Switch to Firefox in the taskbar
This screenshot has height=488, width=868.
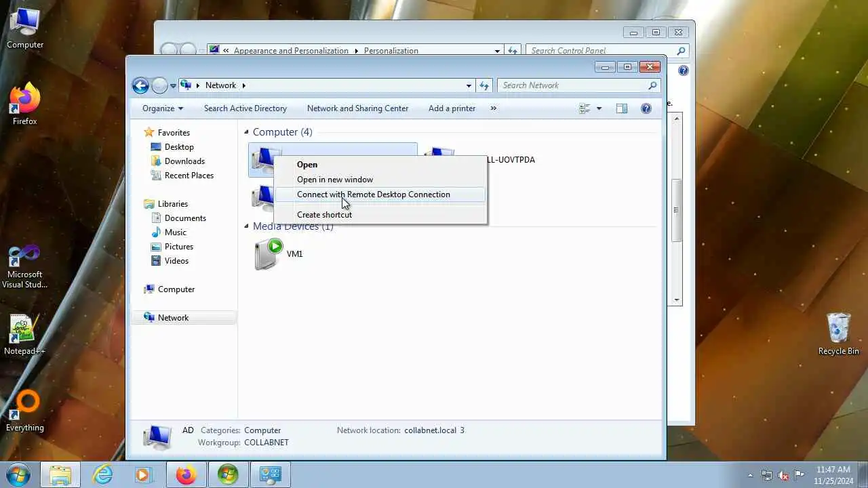coord(186,474)
